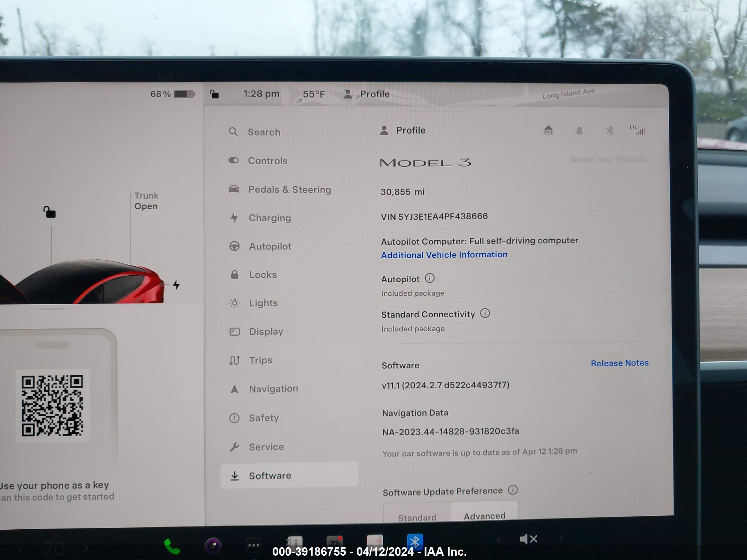The height and width of the screenshot is (560, 747).
Task: Open the Search menu item
Action: coord(254,132)
